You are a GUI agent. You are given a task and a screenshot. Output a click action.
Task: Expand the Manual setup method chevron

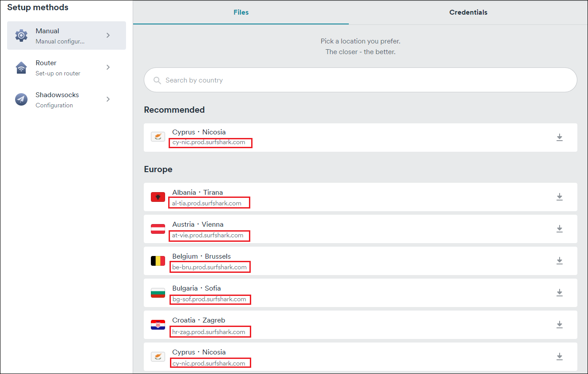click(x=108, y=35)
